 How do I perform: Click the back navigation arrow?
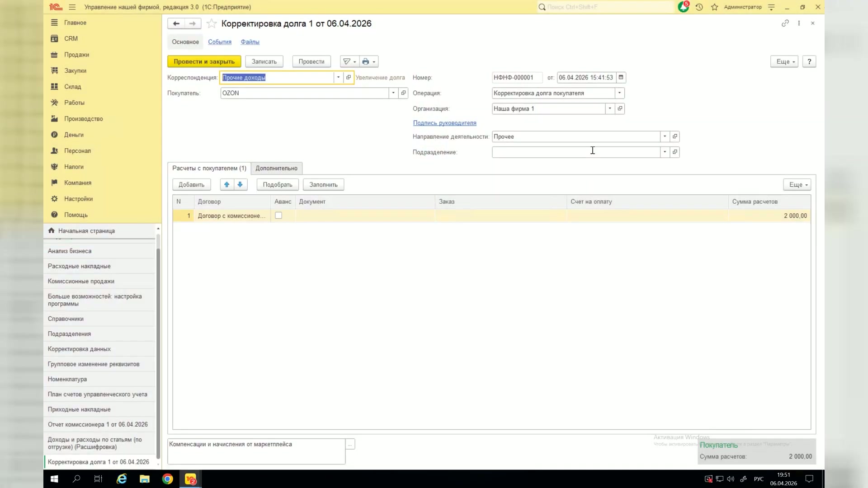tap(176, 23)
